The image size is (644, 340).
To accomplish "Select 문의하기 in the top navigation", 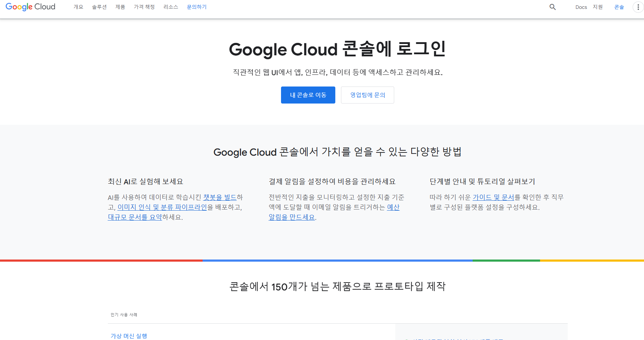I will [197, 7].
